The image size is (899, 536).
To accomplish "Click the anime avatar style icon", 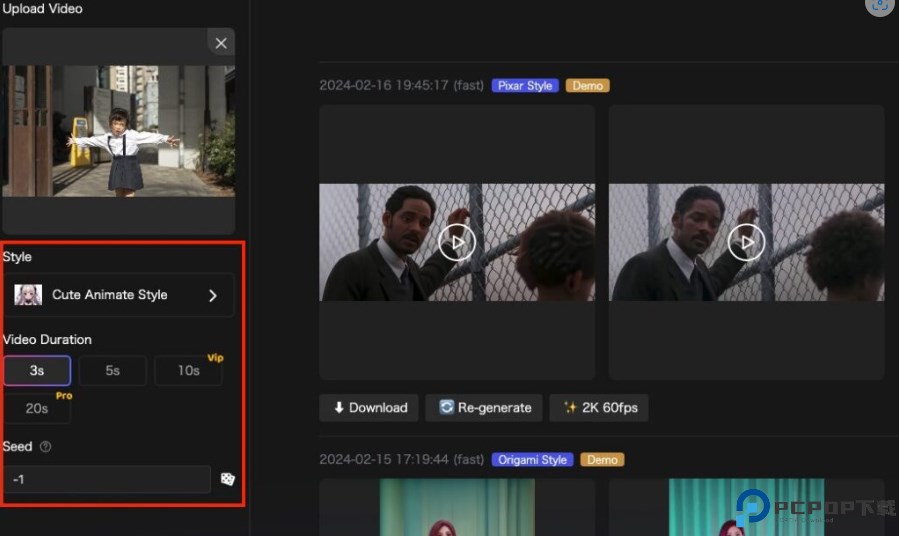I will tap(28, 295).
